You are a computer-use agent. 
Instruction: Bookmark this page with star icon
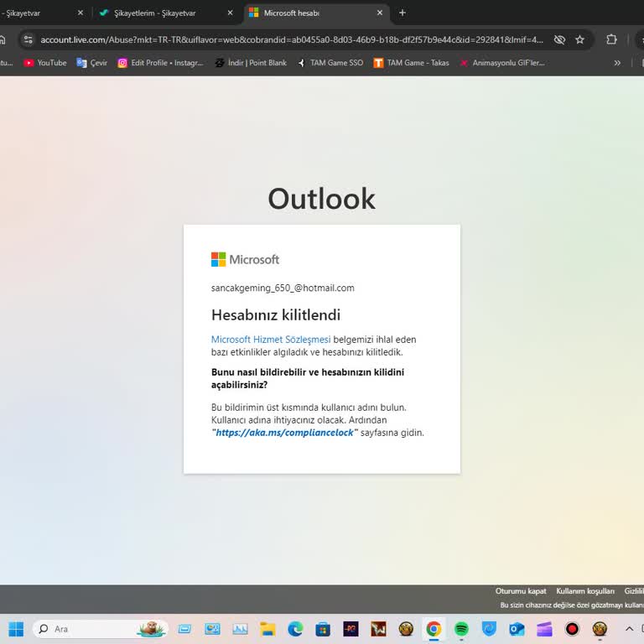[579, 40]
